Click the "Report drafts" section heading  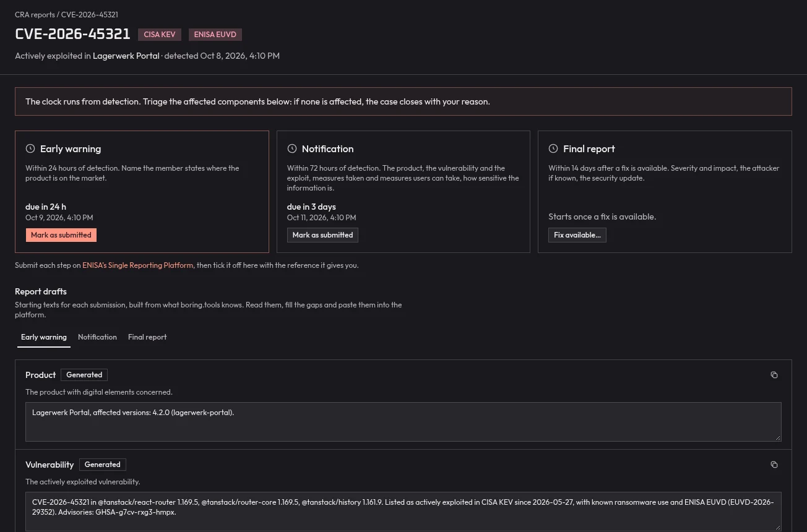point(41,291)
